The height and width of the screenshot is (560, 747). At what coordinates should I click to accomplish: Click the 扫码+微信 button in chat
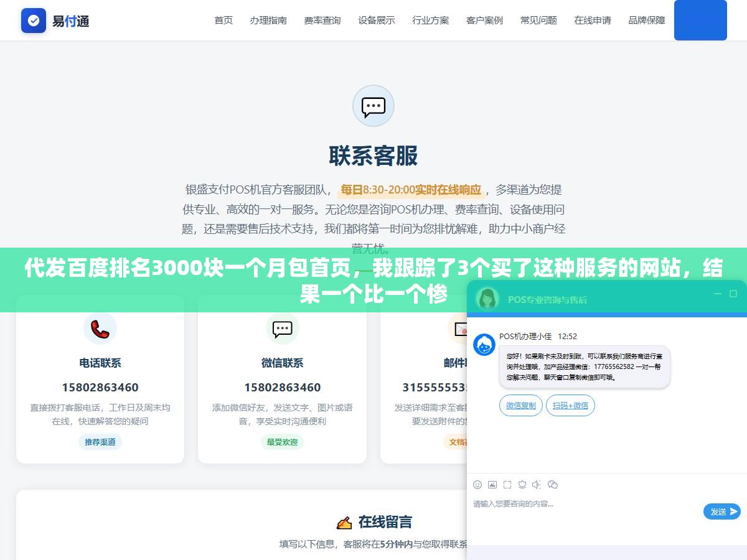[571, 406]
